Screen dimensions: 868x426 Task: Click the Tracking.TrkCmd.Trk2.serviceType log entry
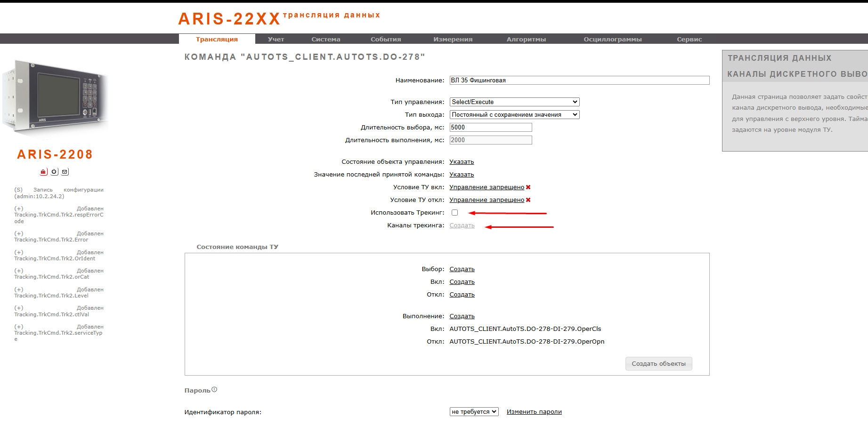[x=59, y=333]
